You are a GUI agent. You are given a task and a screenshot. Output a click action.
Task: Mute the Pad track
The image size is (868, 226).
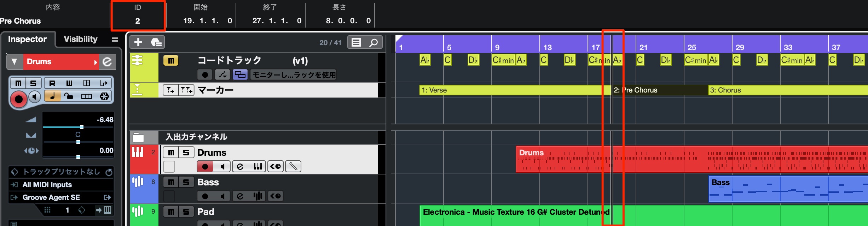click(171, 212)
